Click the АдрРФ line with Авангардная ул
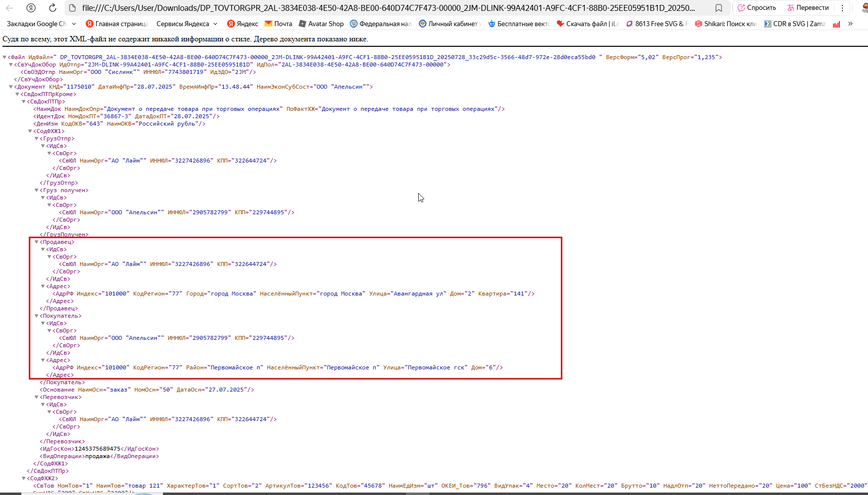The width and height of the screenshot is (868, 495). 294,294
